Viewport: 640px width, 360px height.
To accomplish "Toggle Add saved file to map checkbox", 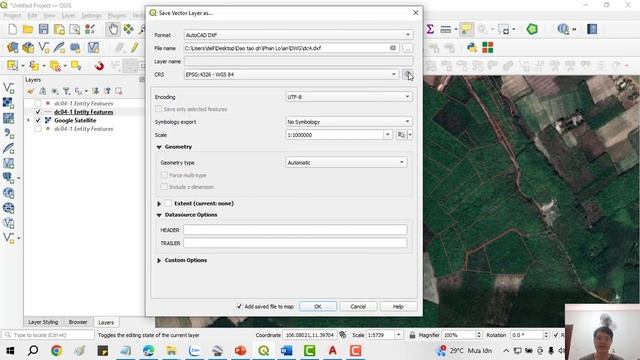I will click(239, 306).
